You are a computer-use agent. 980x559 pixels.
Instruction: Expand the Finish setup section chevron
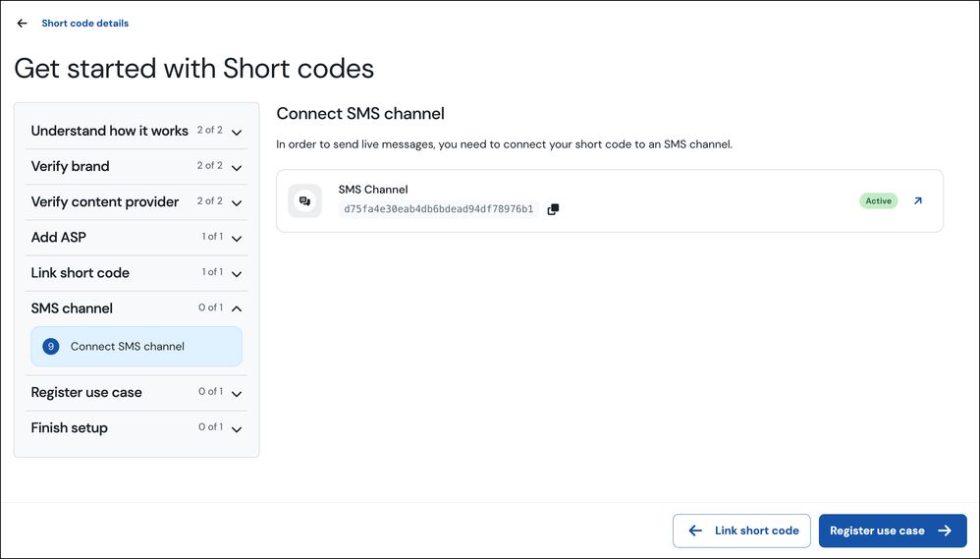coord(237,429)
